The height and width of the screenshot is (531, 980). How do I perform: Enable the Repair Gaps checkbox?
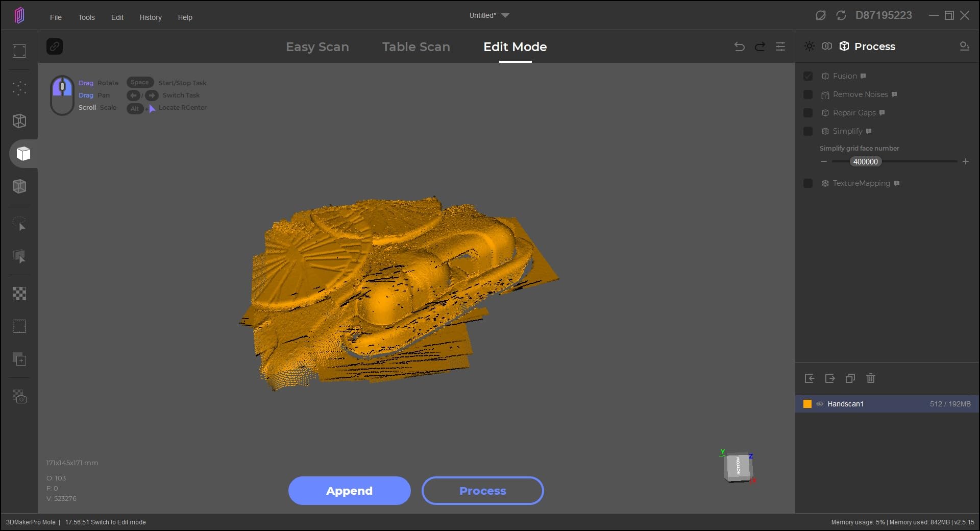[808, 113]
